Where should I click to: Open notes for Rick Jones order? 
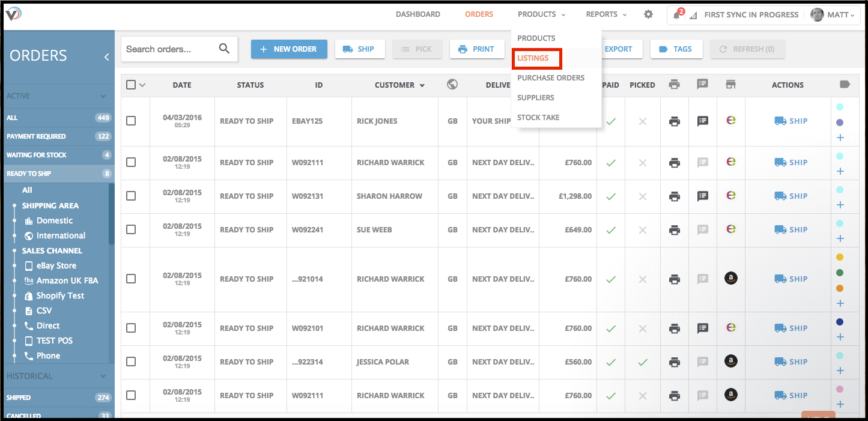click(x=702, y=121)
